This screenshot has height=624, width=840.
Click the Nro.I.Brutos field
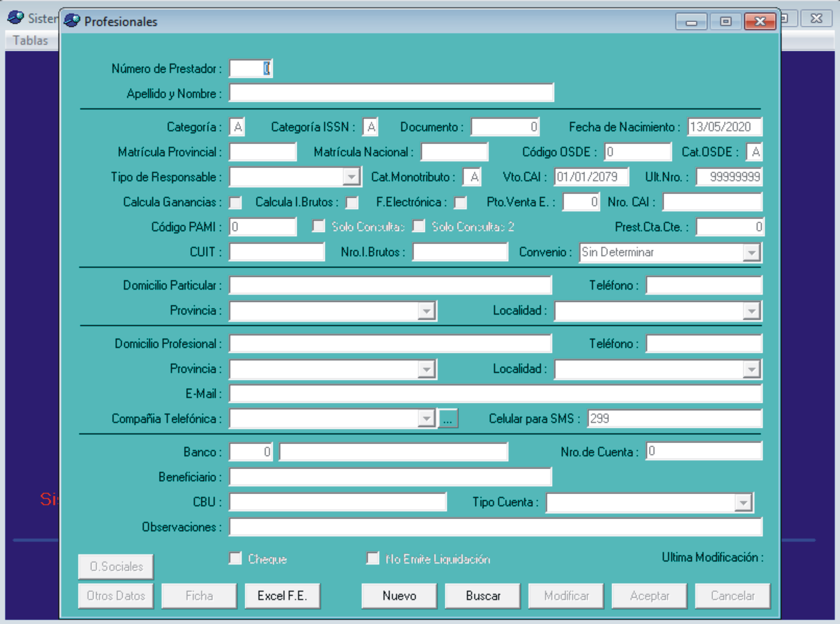pyautogui.click(x=460, y=252)
